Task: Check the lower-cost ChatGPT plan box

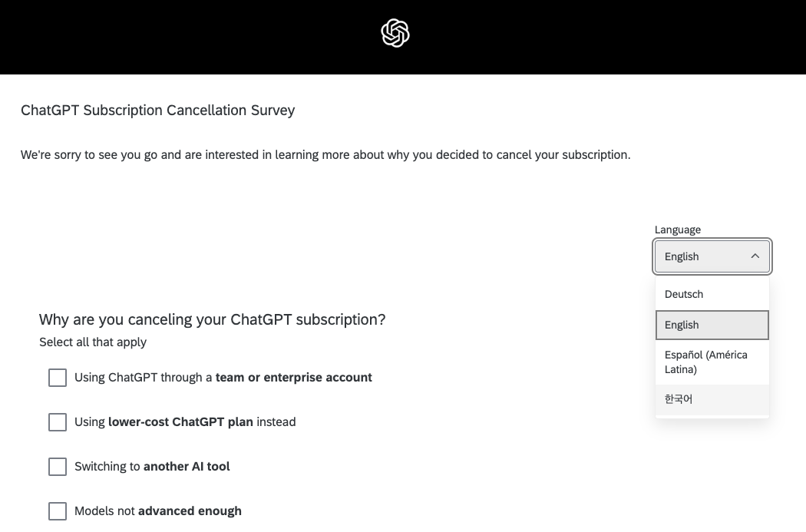Action: point(58,422)
